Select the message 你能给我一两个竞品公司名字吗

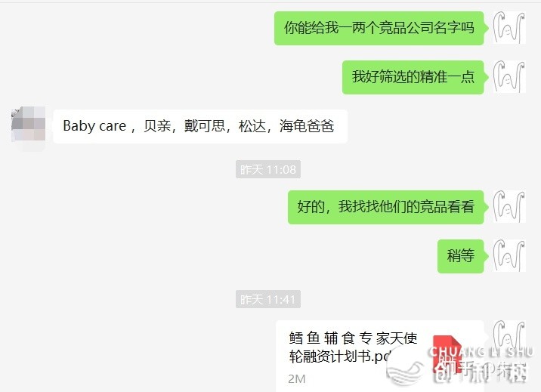(x=379, y=28)
